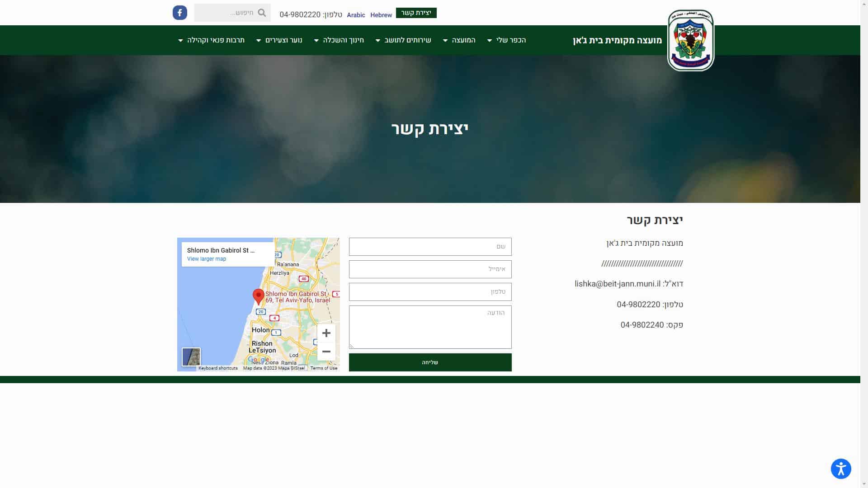
Task: Switch map to satellite thumbnail
Action: (x=191, y=357)
